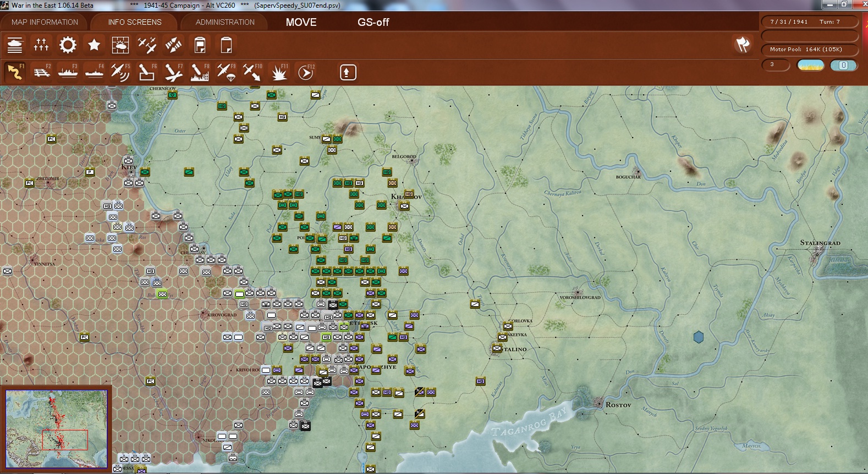Open the clipboard icon with flag
868x474 pixels.
coord(200,45)
